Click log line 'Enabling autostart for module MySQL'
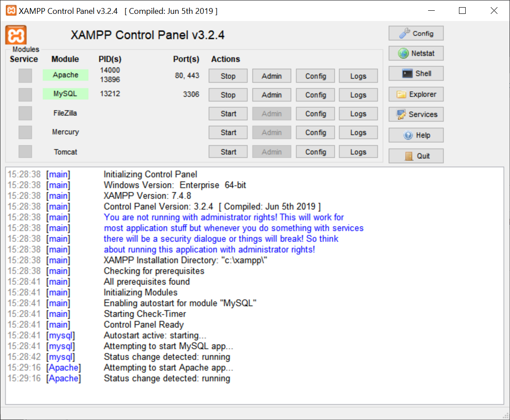The height and width of the screenshot is (420, 510). pyautogui.click(x=180, y=303)
